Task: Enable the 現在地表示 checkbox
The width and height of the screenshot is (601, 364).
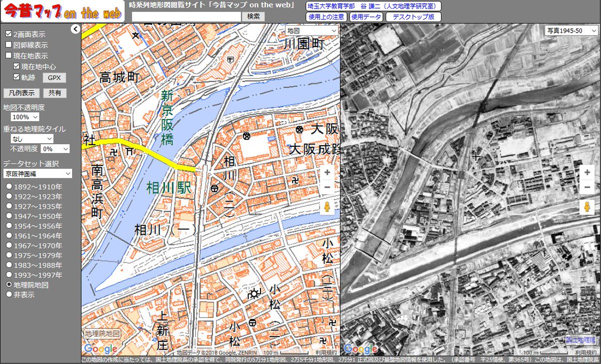Action: [x=8, y=56]
